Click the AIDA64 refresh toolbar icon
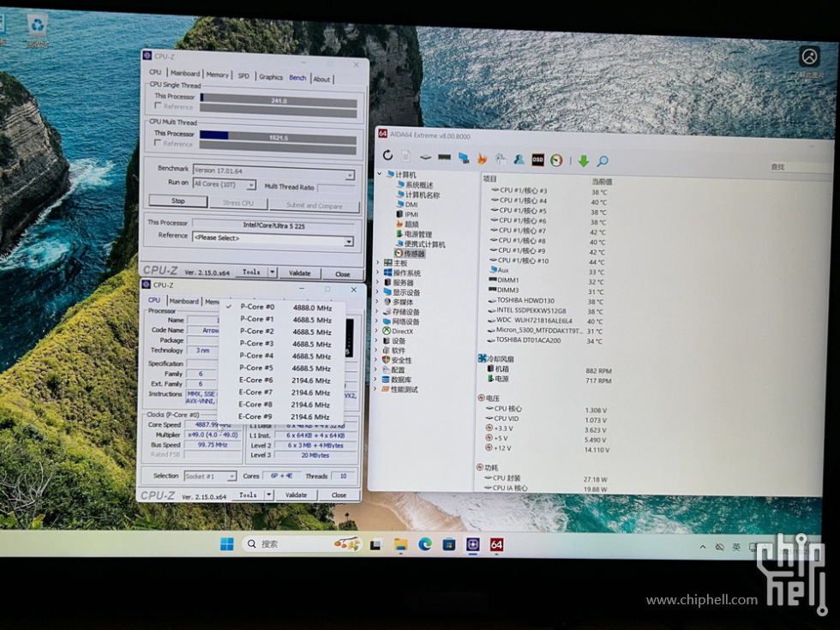This screenshot has height=630, width=840. point(387,156)
